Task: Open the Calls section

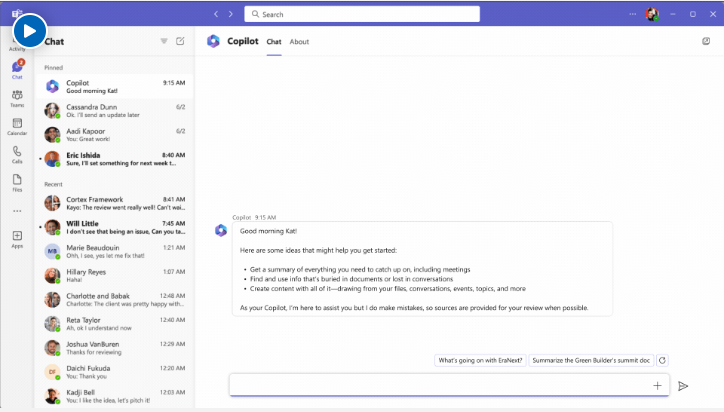Action: point(17,153)
